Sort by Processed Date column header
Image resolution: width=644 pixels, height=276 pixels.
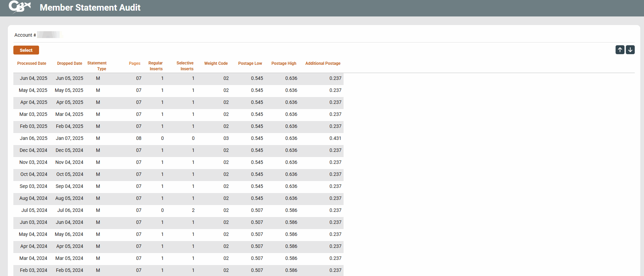click(x=32, y=63)
